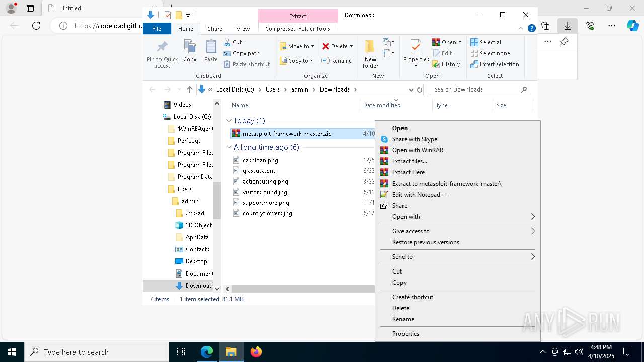Click Invert selection in ribbon
Screen dimensions: 644x362
click(x=495, y=64)
